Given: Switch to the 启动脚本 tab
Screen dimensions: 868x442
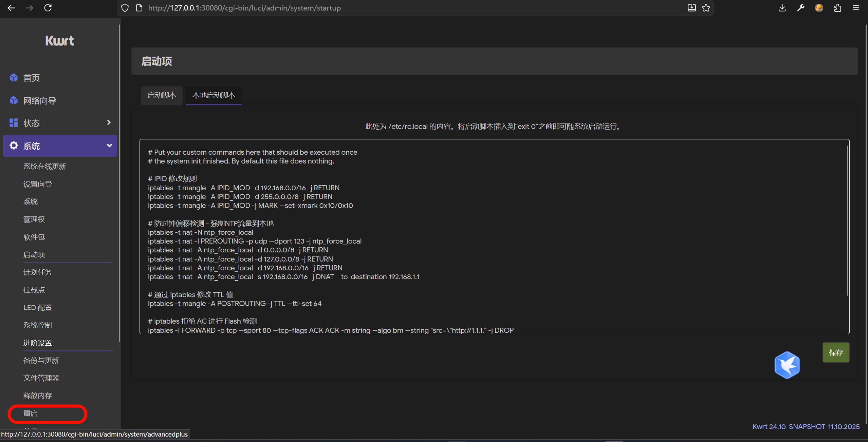Looking at the screenshot, I should pos(162,95).
